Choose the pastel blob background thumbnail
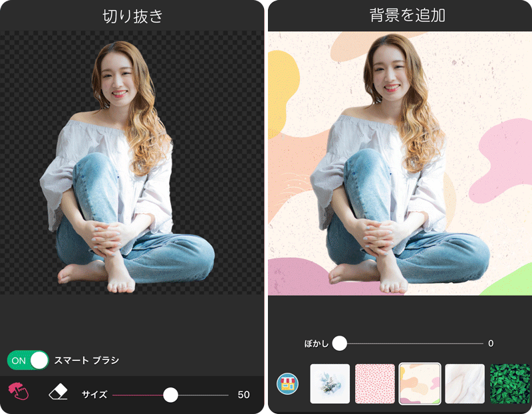532x414 pixels. (x=420, y=384)
